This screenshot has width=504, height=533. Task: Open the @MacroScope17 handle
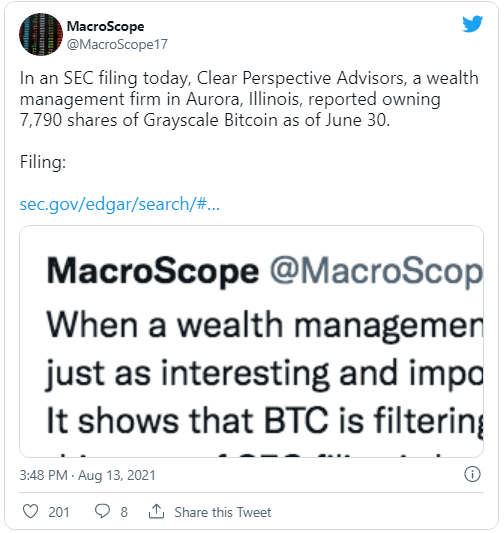pyautogui.click(x=117, y=45)
